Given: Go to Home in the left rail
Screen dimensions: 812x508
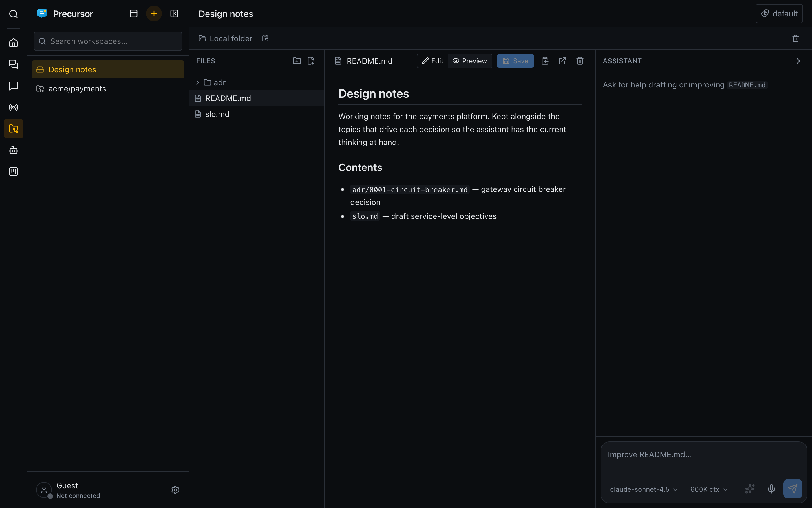Looking at the screenshot, I should coord(14,43).
